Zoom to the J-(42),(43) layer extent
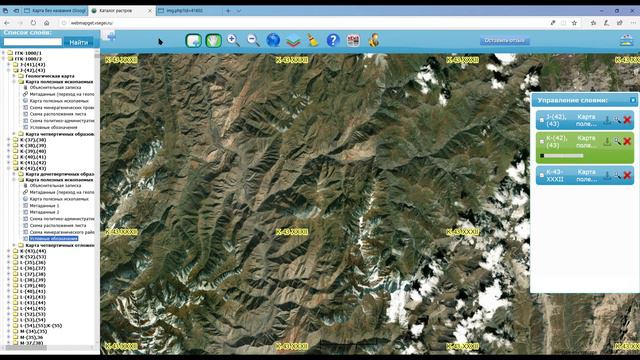 (617, 120)
